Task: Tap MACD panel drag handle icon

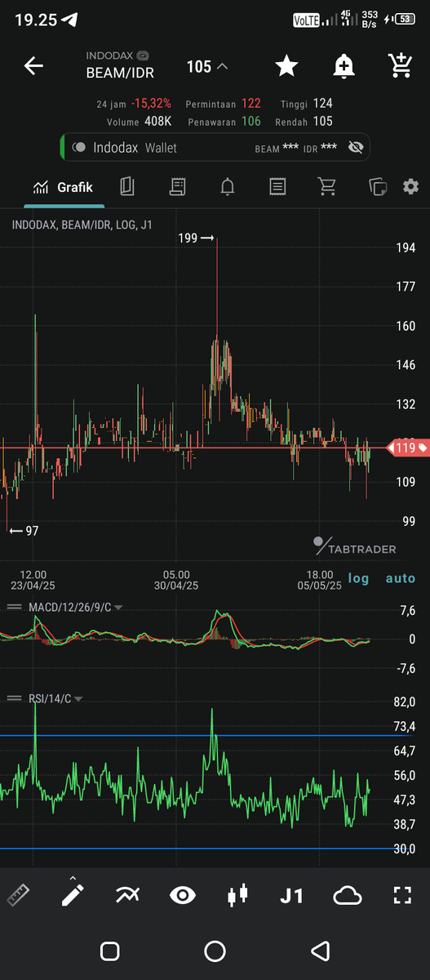Action: point(14,608)
